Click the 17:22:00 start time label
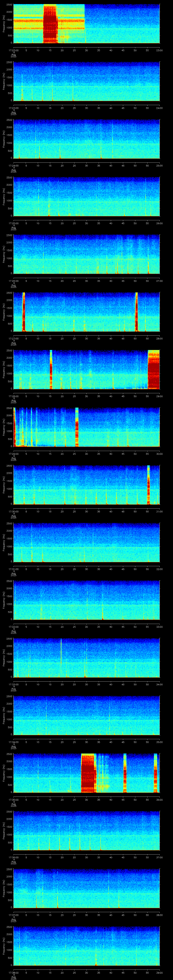 (x=13, y=50)
